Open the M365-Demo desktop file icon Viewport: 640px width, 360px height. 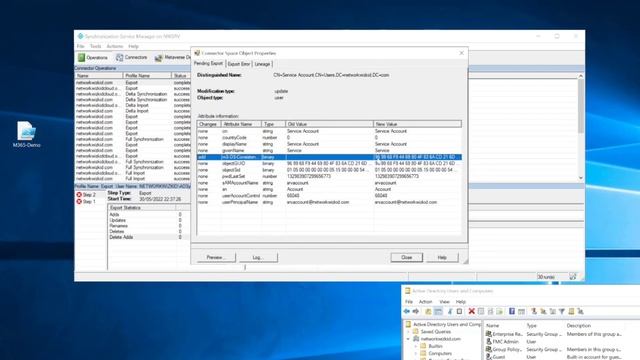(x=27, y=134)
